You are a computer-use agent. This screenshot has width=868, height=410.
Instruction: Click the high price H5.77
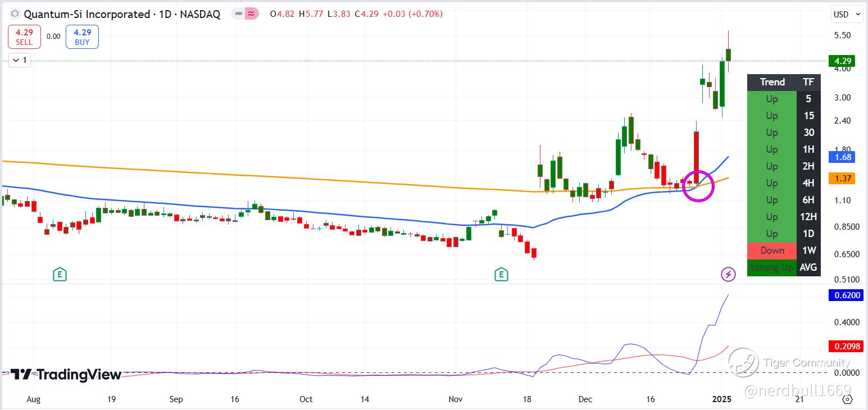[x=312, y=14]
